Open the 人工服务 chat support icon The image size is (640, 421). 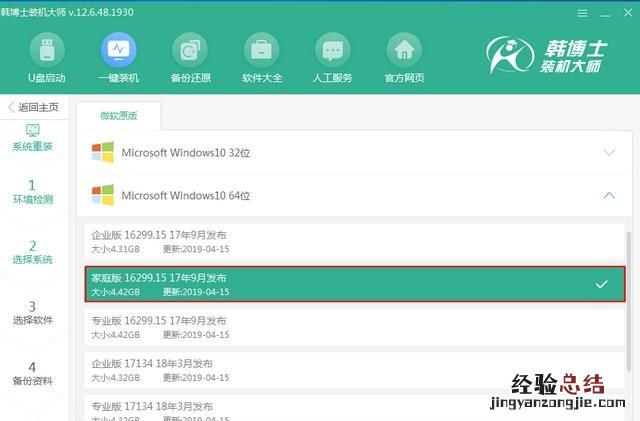point(333,50)
